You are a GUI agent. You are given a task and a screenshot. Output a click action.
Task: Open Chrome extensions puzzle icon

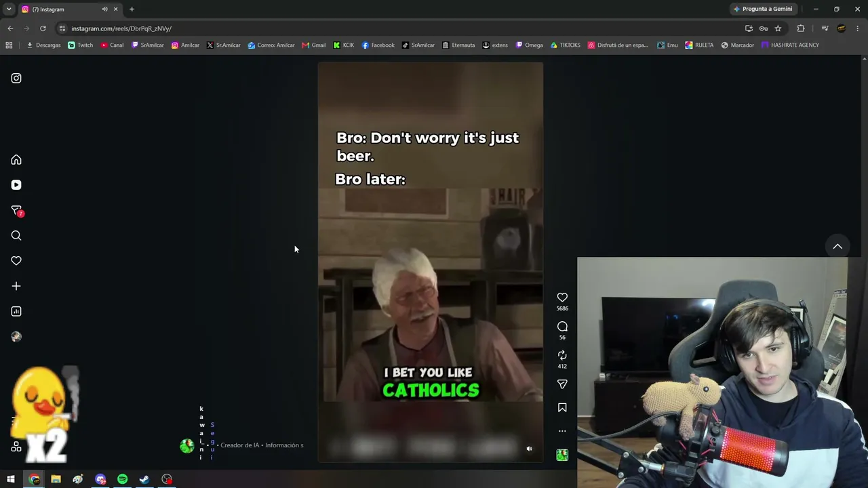(x=801, y=28)
